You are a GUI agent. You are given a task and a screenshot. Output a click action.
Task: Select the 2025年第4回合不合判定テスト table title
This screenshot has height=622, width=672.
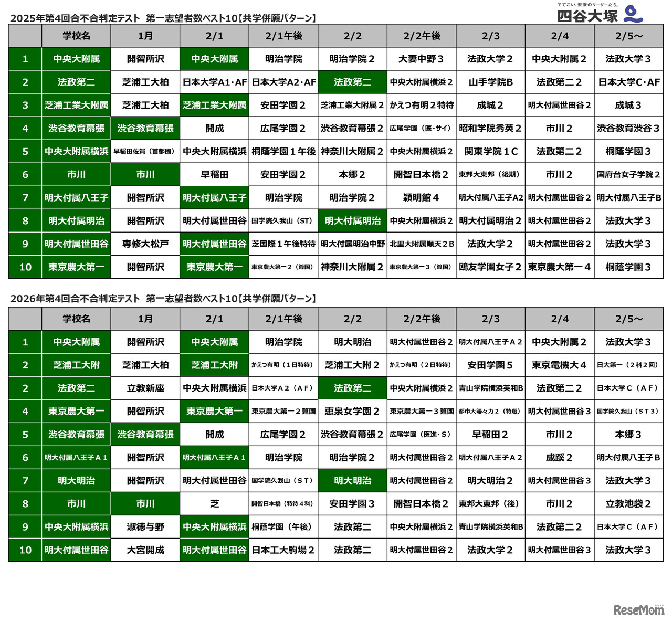pos(163,18)
